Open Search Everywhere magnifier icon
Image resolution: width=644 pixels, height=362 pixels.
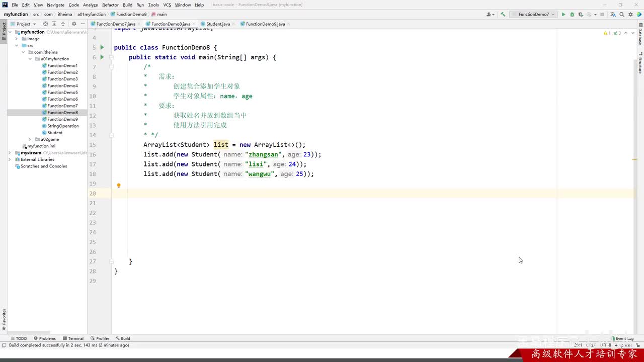click(x=622, y=15)
